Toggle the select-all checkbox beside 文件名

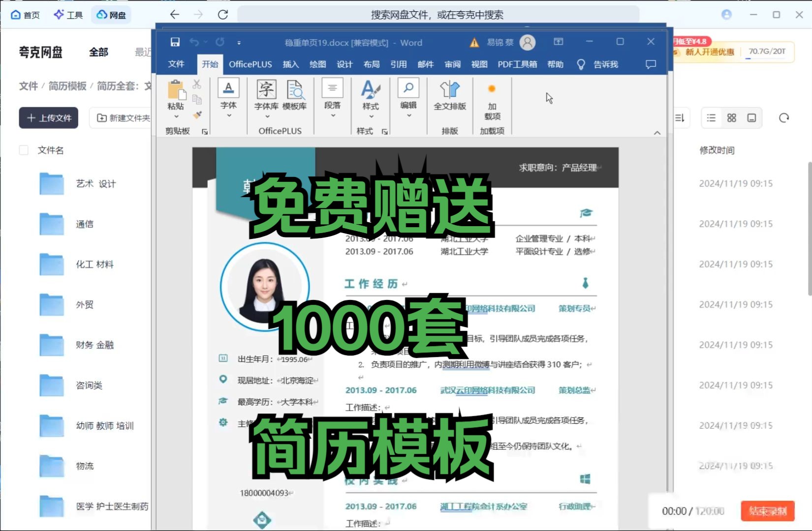coord(24,150)
